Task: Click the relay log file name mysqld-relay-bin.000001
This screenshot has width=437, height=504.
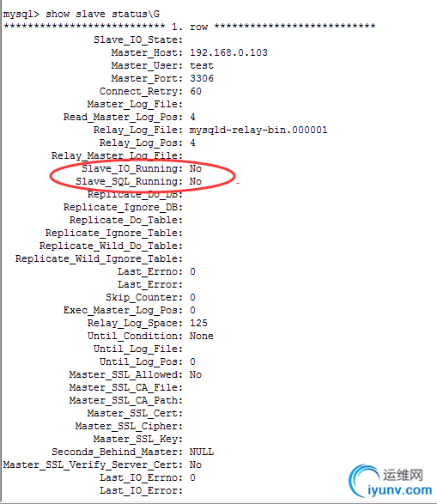Action: pyautogui.click(x=258, y=131)
